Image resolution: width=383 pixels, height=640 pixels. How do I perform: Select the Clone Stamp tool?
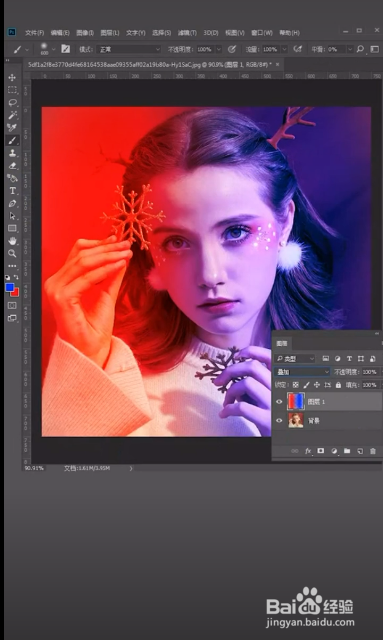(x=12, y=153)
